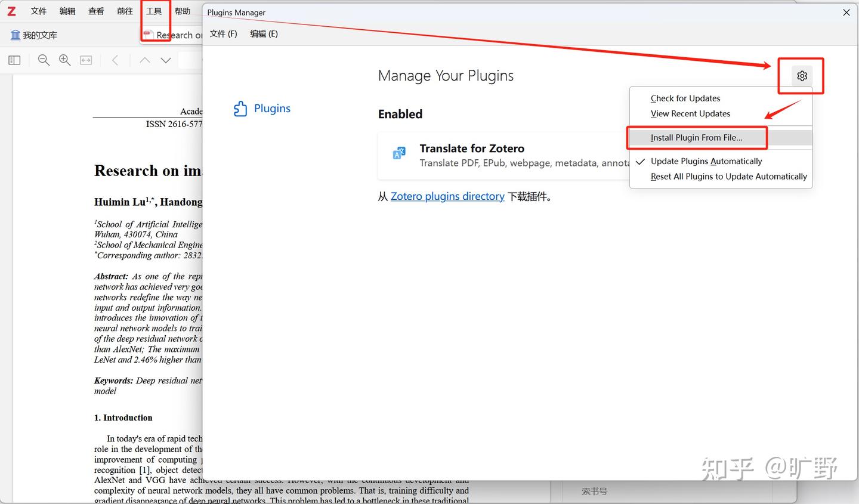Viewport: 859px width, 504px height.
Task: Go to next page arrow
Action: point(166,60)
